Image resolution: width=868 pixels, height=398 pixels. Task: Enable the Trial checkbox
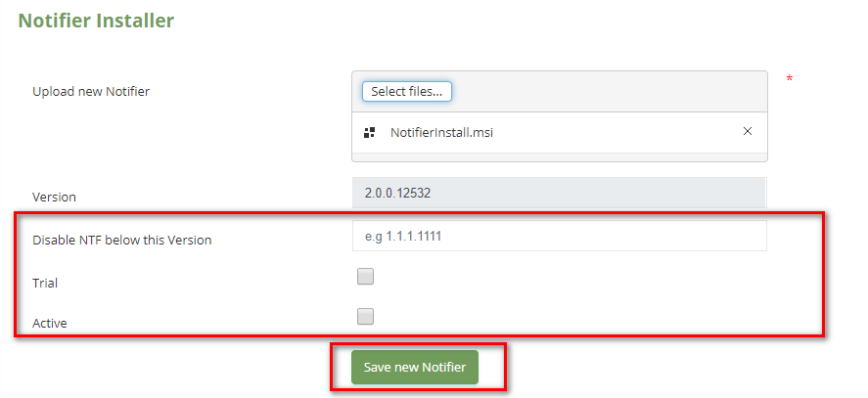point(365,277)
